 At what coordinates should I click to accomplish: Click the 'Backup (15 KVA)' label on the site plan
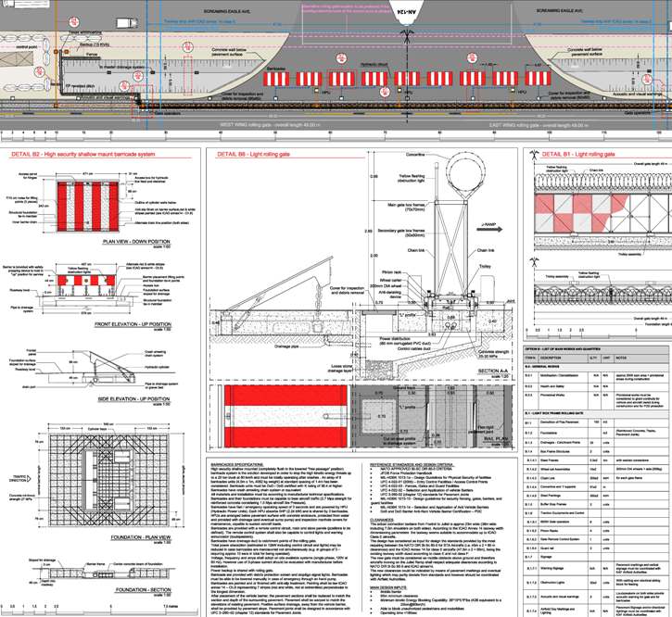tap(93, 44)
